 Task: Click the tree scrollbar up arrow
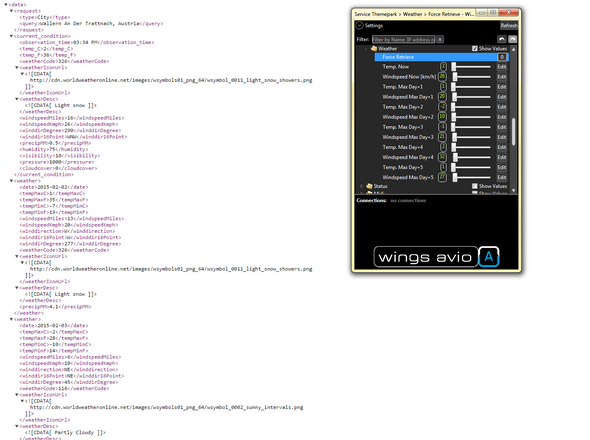coord(513,49)
